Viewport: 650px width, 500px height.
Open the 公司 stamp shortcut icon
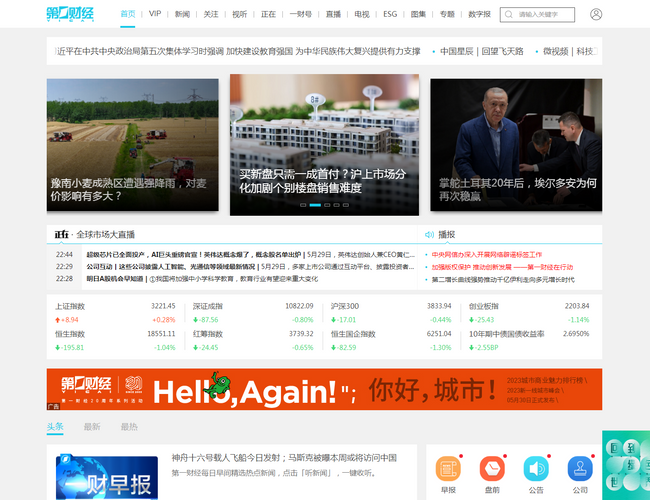click(580, 468)
